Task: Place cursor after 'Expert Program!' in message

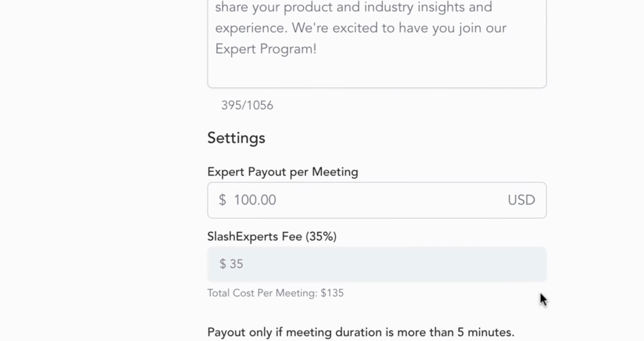Action: click(x=317, y=49)
